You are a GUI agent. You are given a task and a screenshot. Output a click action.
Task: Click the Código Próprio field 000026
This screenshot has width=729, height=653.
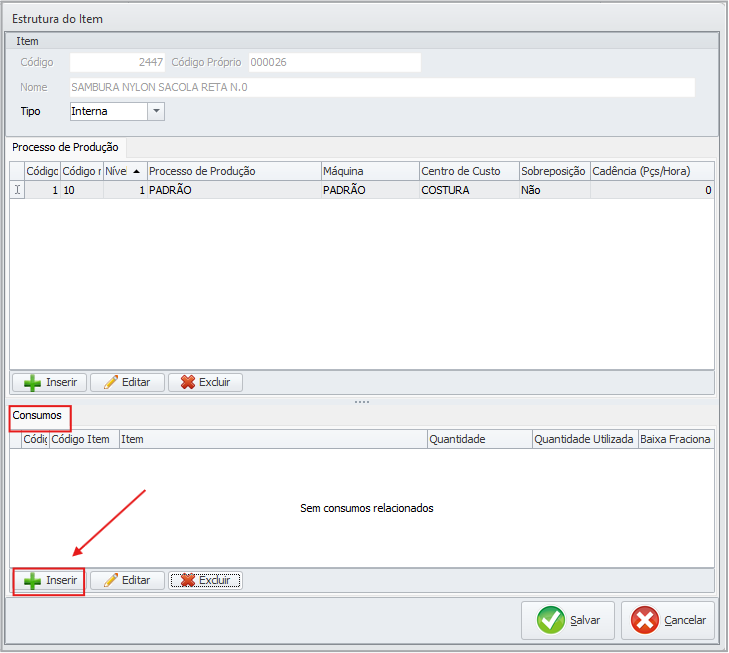click(334, 62)
